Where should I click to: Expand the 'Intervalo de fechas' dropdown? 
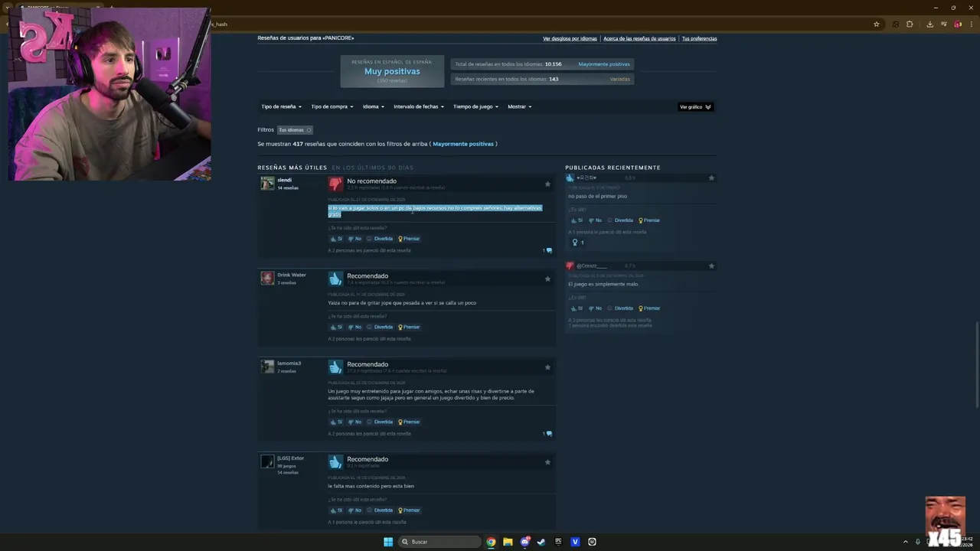419,106
